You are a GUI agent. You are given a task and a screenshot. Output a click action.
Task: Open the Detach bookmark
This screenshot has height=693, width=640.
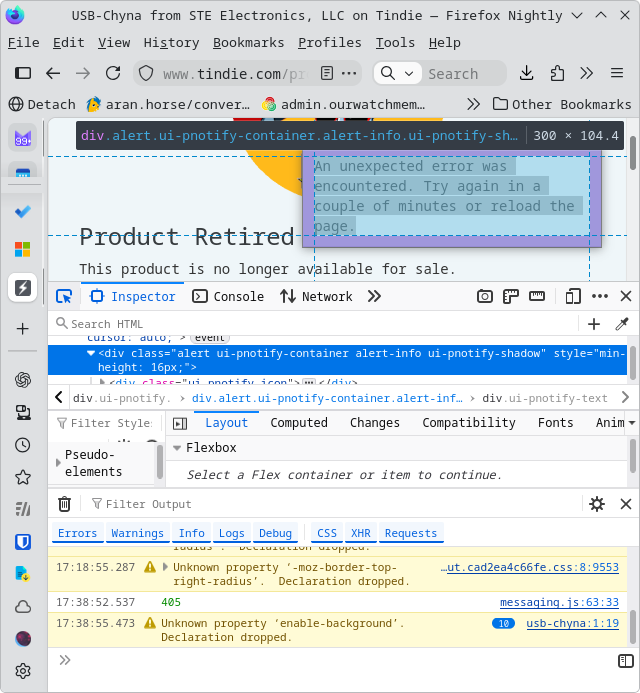click(42, 105)
